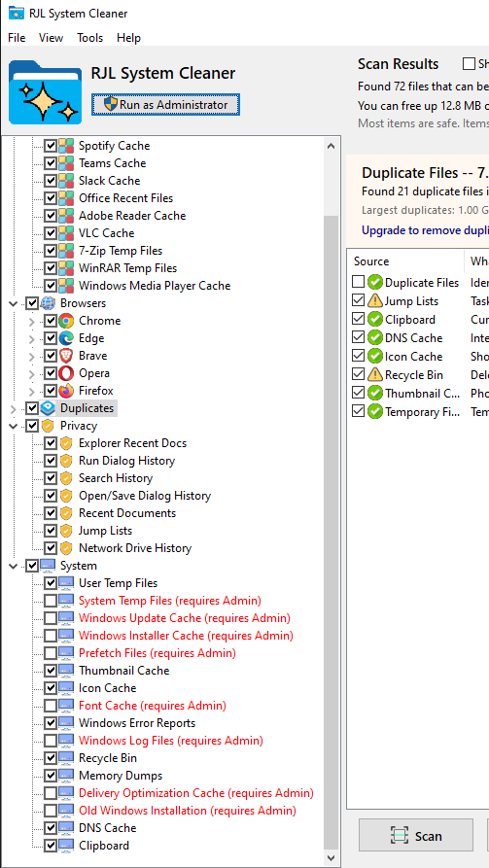Click the Firefox browser icon
The width and height of the screenshot is (489, 868).
pyautogui.click(x=66, y=391)
